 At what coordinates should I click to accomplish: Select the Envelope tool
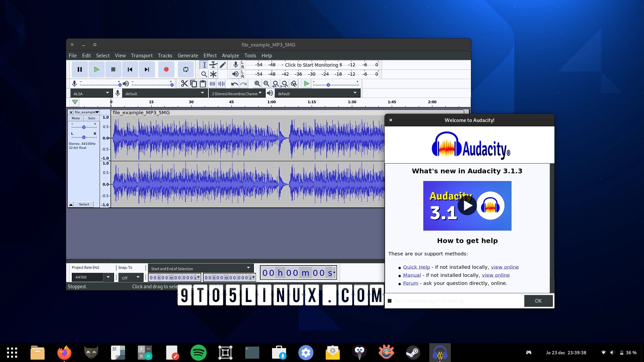[x=213, y=65]
